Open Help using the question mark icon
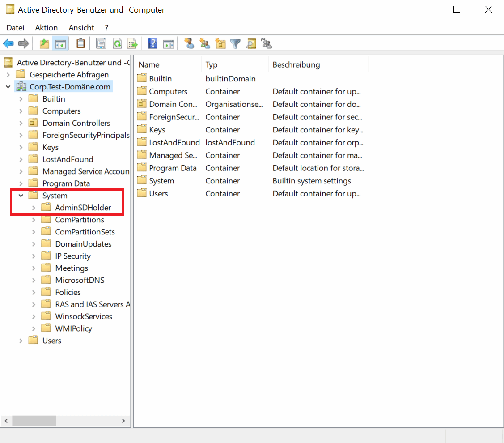The width and height of the screenshot is (504, 443). [x=153, y=43]
